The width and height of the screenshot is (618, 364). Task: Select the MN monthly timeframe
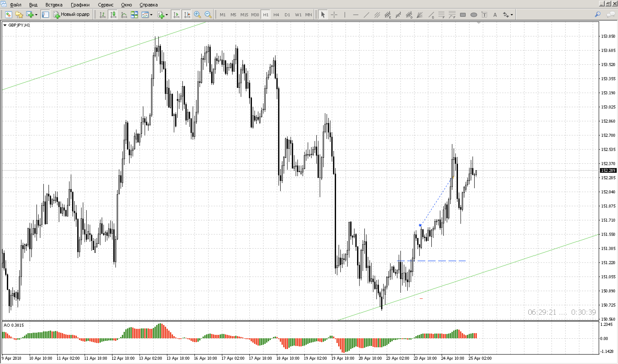308,15
